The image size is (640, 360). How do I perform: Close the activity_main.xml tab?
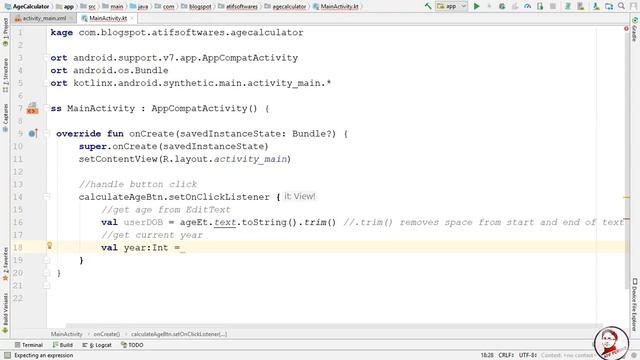pos(71,18)
